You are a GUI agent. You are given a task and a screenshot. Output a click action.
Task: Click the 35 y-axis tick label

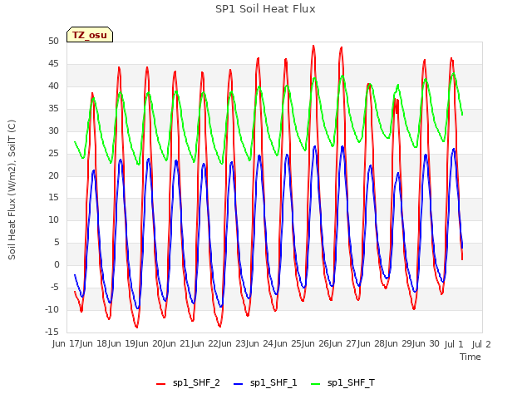[53, 108]
